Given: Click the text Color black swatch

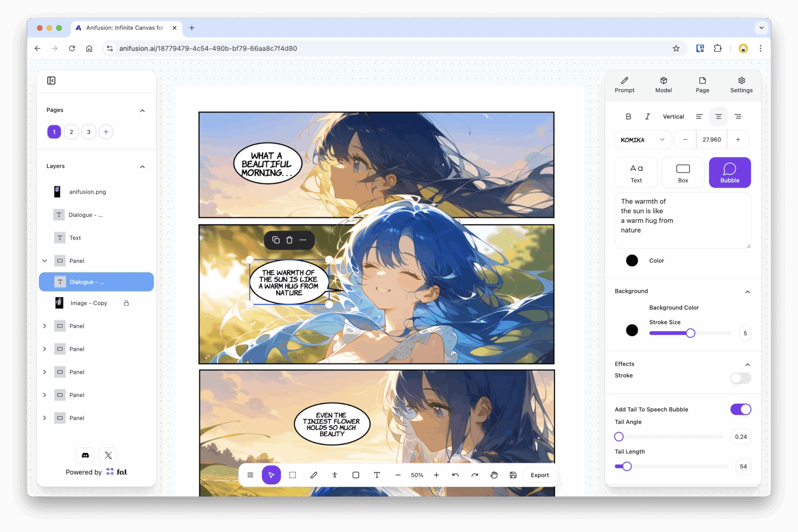Looking at the screenshot, I should pyautogui.click(x=632, y=261).
